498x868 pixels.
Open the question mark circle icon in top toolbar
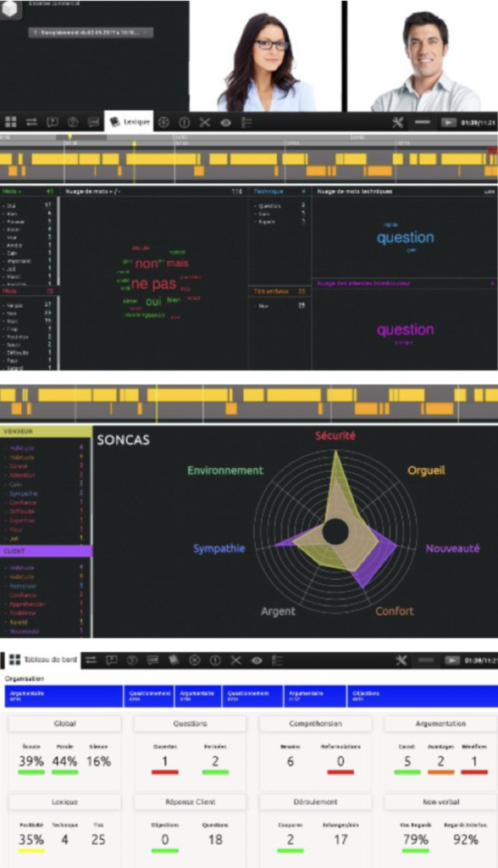73,122
